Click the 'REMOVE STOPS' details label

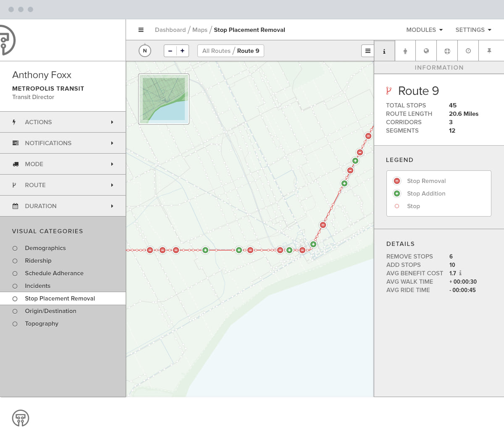pyautogui.click(x=409, y=256)
